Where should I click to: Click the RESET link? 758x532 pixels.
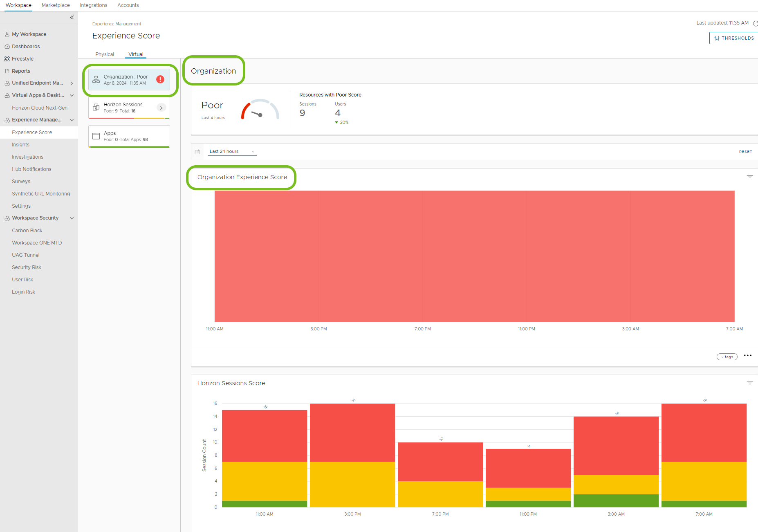(x=745, y=152)
